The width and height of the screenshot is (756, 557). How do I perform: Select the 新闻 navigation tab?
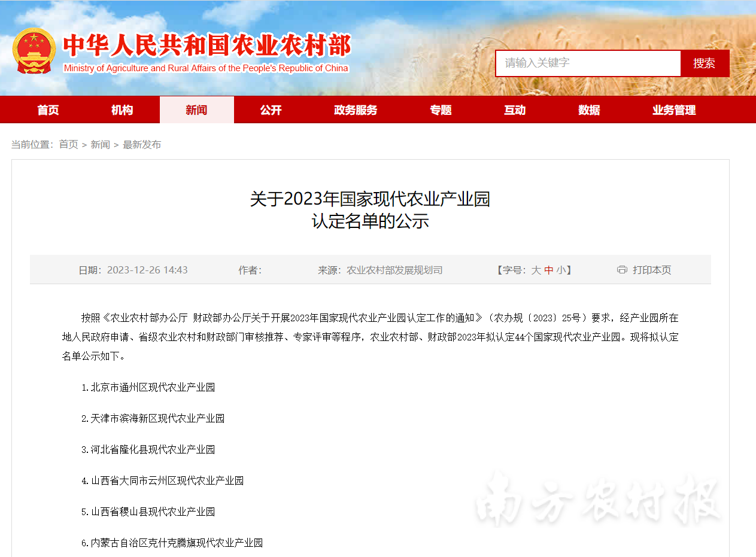click(x=196, y=110)
